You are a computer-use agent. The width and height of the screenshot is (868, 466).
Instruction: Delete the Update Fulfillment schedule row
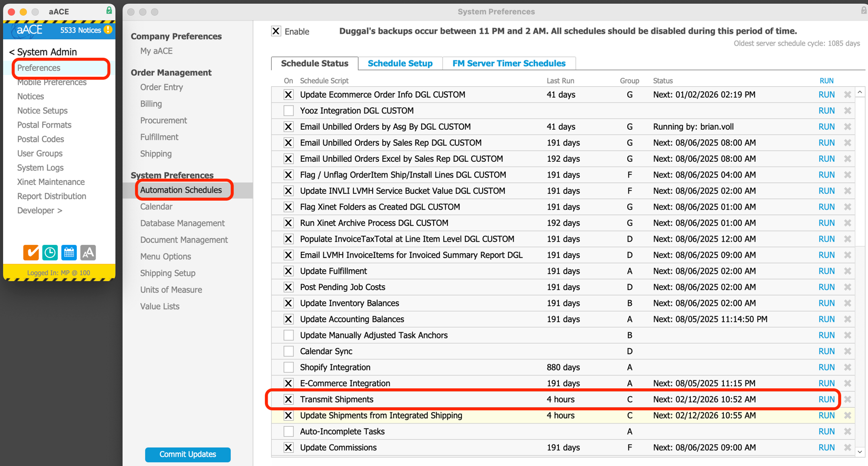[x=847, y=271]
